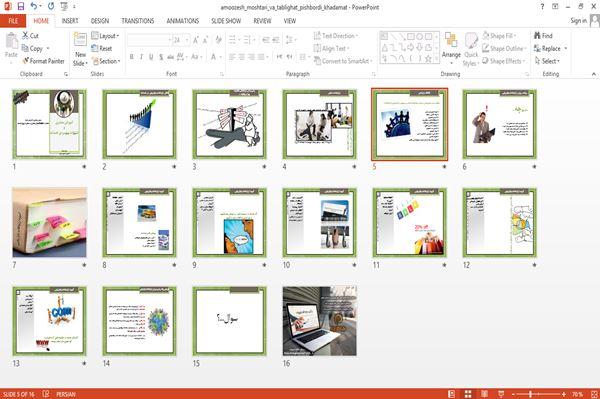The width and height of the screenshot is (600, 399).
Task: Click the 70% zoom level text
Action: 578,394
